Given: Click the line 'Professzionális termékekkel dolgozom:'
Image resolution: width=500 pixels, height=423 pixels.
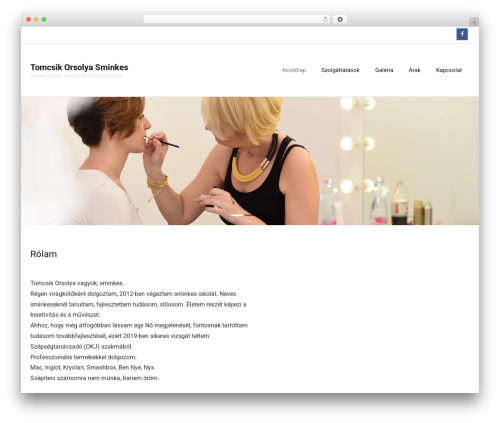Looking at the screenshot, I should pos(83,357).
